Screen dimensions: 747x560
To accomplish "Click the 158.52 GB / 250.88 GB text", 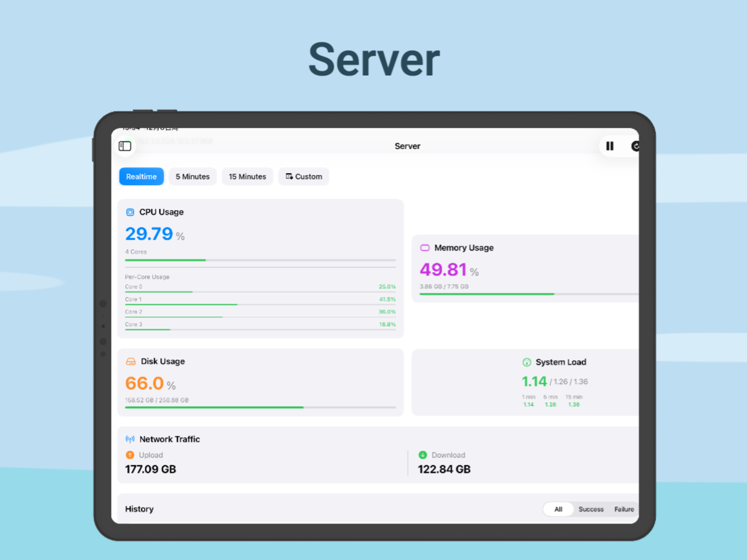I will [157, 400].
